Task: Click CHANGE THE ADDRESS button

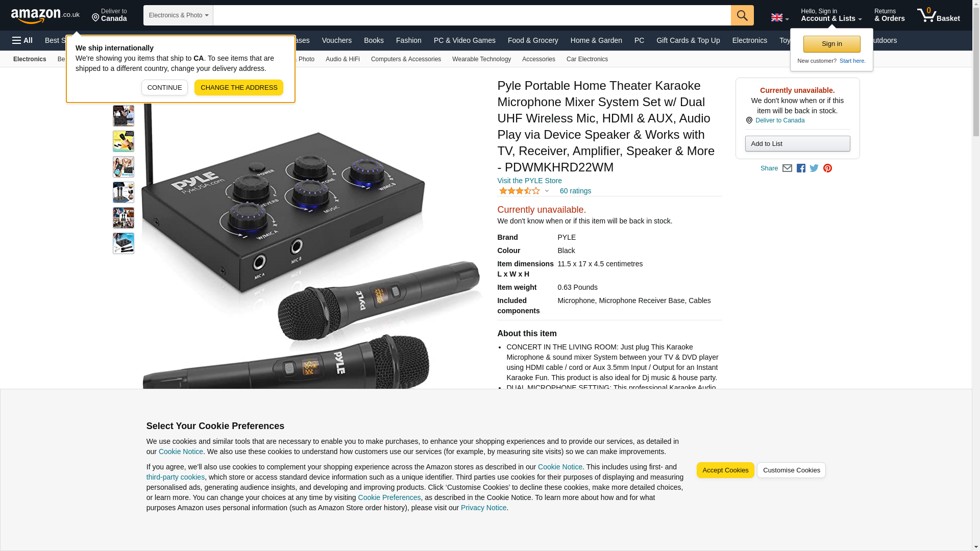Action: pyautogui.click(x=239, y=87)
